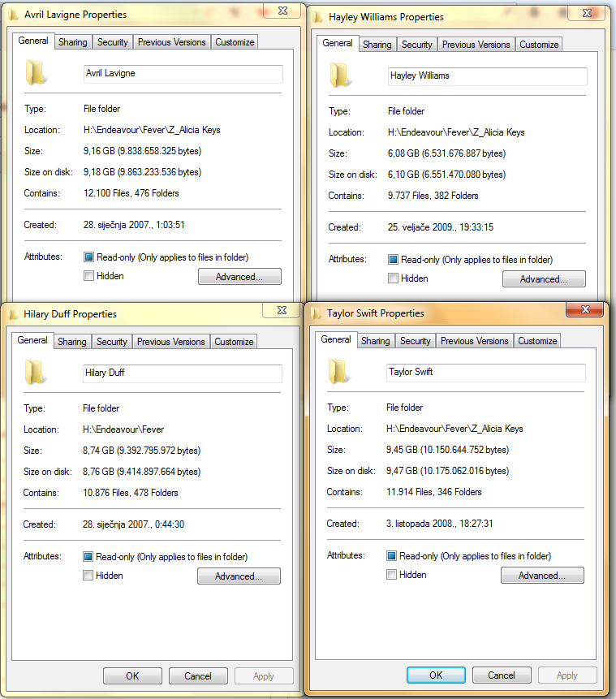Image resolution: width=616 pixels, height=699 pixels.
Task: Toggle Read-only checkbox in Hilary Duff Properties
Action: point(88,557)
